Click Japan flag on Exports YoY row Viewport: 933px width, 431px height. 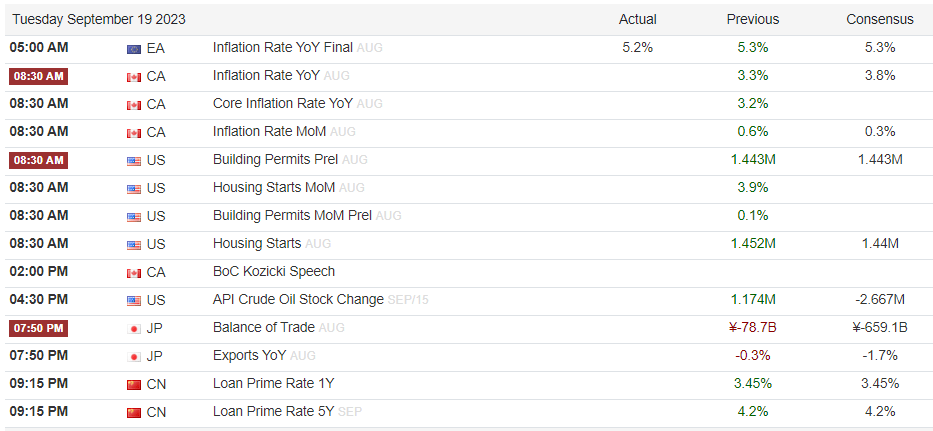(x=133, y=356)
